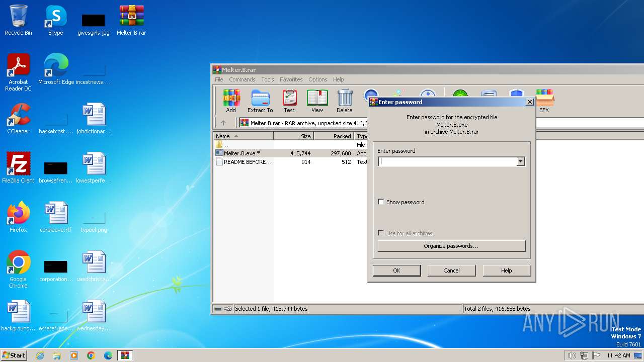Click the Edge icon in the taskbar
The height and width of the screenshot is (362, 644).
[108, 355]
